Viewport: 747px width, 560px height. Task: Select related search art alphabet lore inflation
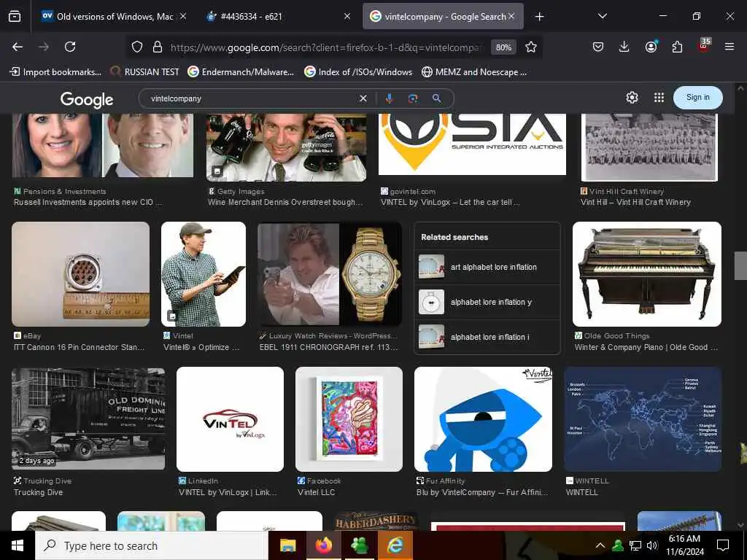487,267
